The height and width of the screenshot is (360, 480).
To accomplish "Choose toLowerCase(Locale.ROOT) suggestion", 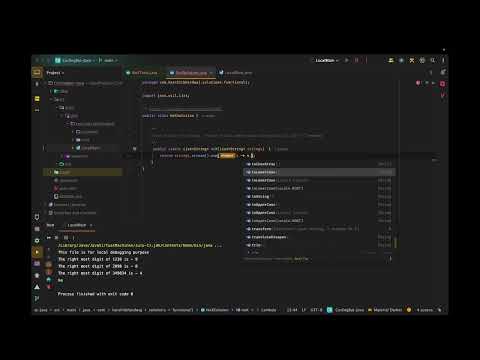I will click(x=319, y=188).
